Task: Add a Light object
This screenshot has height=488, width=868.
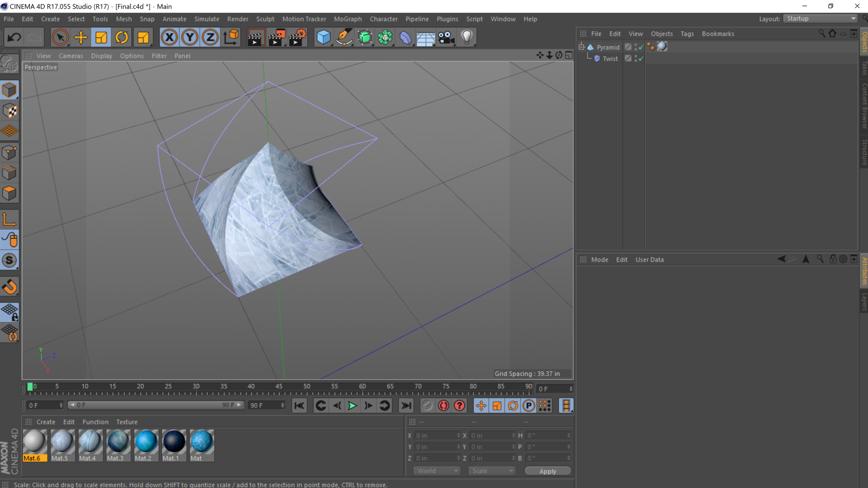Action: tap(467, 38)
